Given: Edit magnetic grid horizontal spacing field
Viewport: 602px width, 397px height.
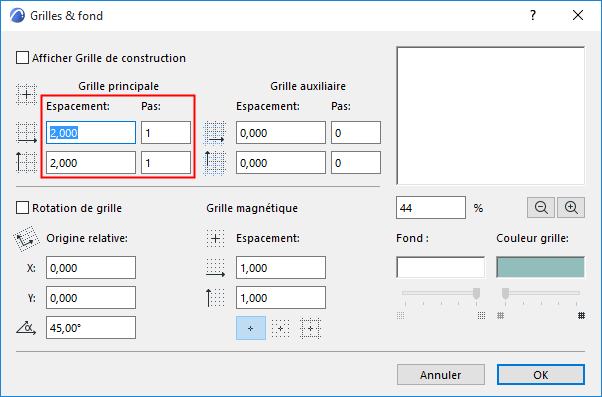Looking at the screenshot, I should tap(281, 268).
